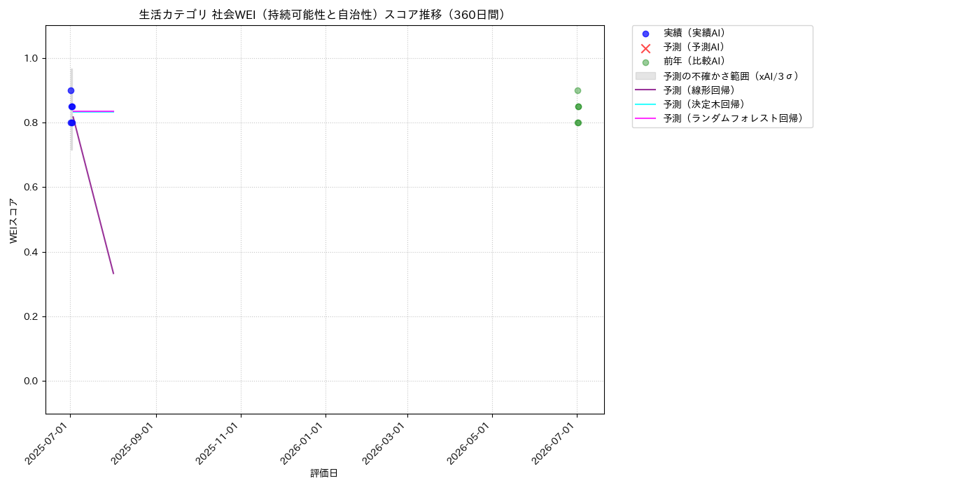Click the red X marker in the legend

(x=645, y=48)
